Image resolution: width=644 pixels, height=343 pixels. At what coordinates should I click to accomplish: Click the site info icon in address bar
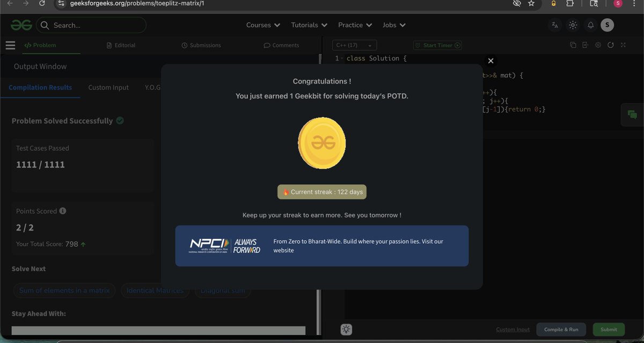click(62, 3)
